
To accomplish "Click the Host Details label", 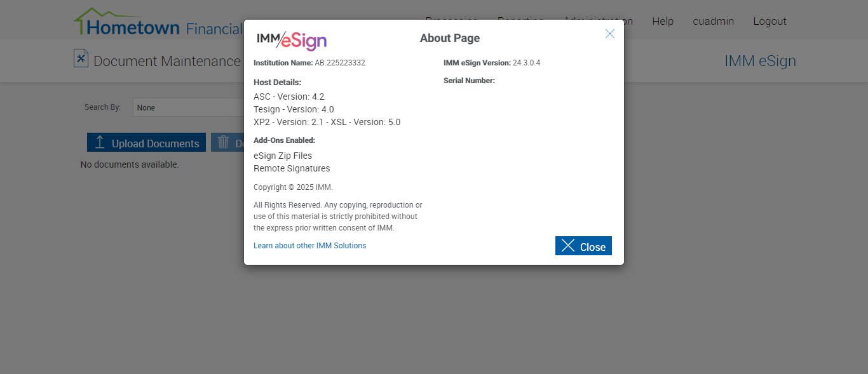I will (277, 83).
